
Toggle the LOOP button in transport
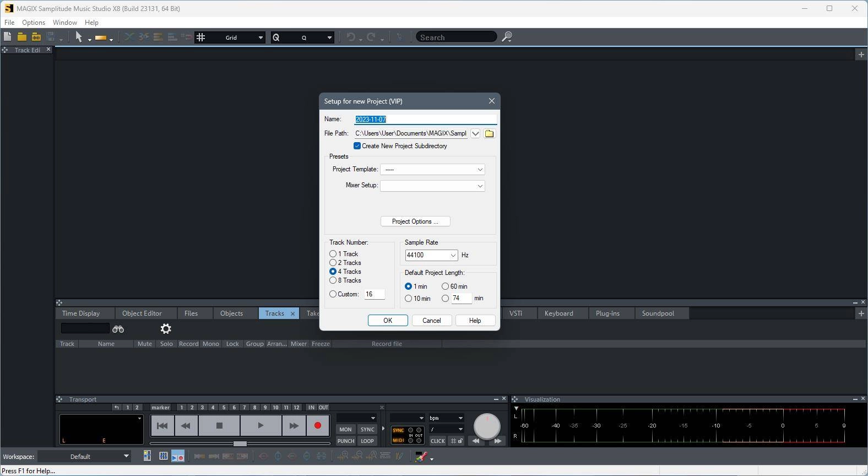[x=367, y=441]
